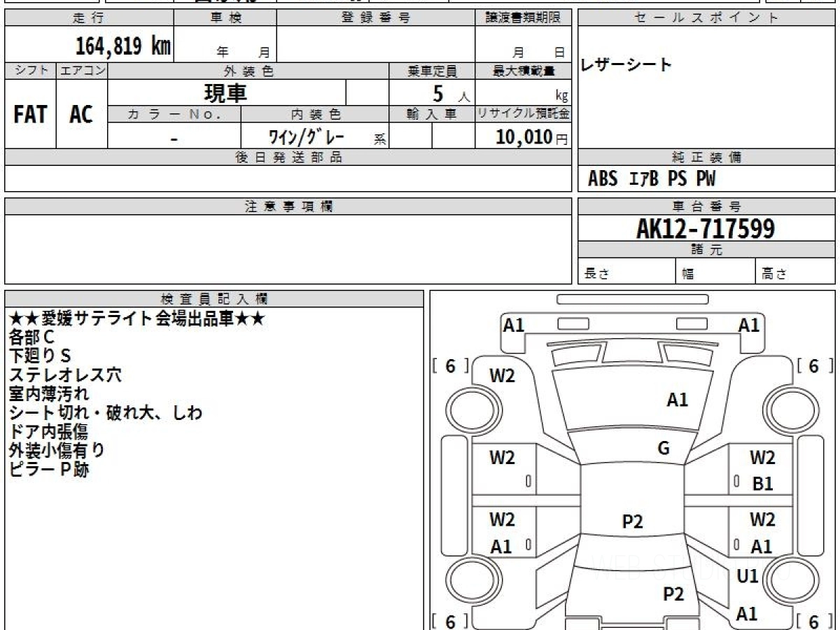Select the ドア内張傷 inspector note
Image resolution: width=840 pixels, height=630 pixels.
[48, 432]
